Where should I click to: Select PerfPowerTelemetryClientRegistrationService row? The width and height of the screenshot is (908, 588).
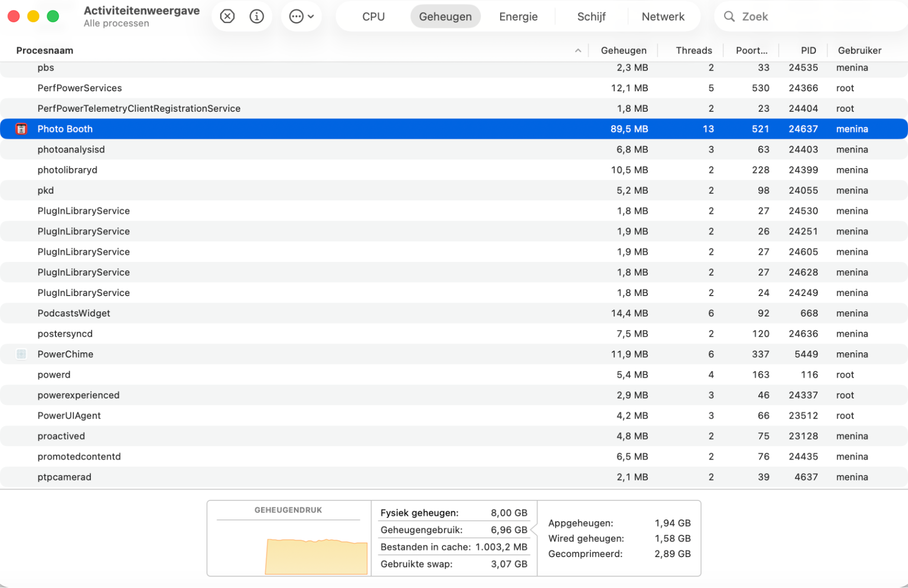click(x=454, y=109)
